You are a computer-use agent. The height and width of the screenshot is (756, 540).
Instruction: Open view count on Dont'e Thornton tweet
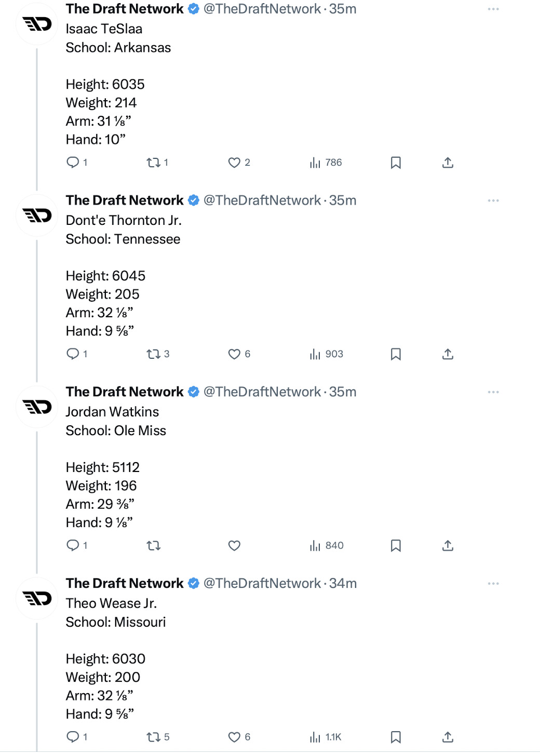[326, 354]
